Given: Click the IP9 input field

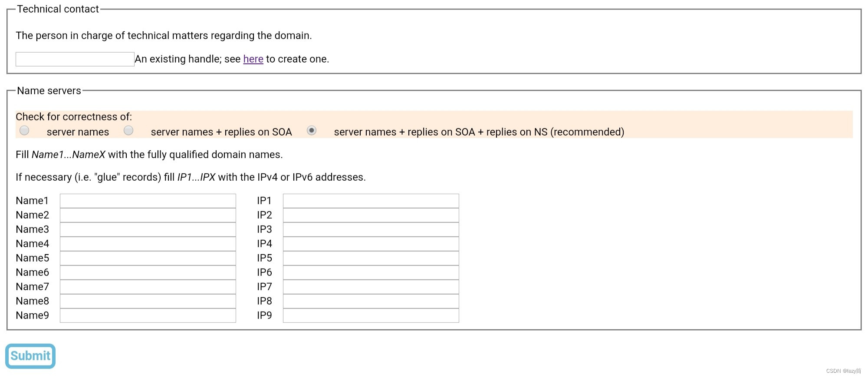Looking at the screenshot, I should tap(370, 315).
